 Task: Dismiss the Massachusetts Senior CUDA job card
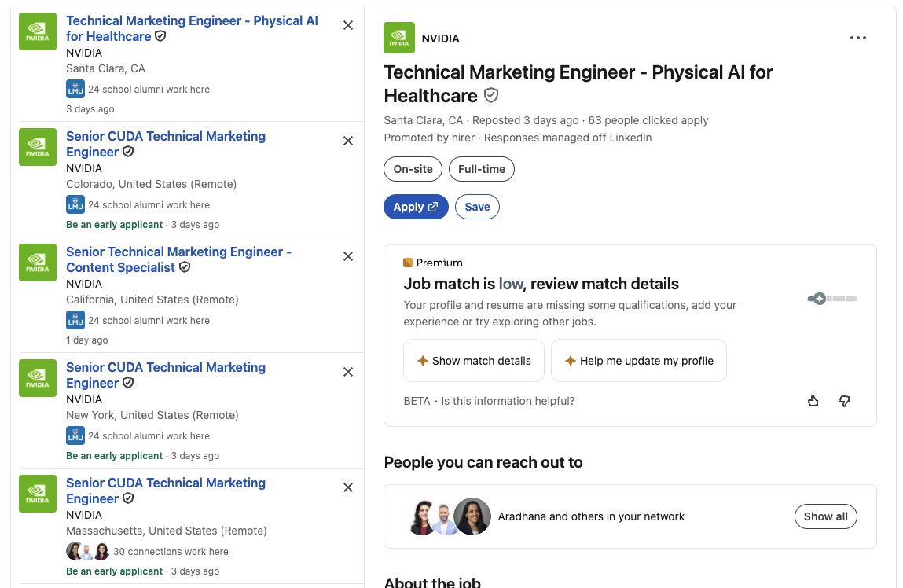[348, 488]
